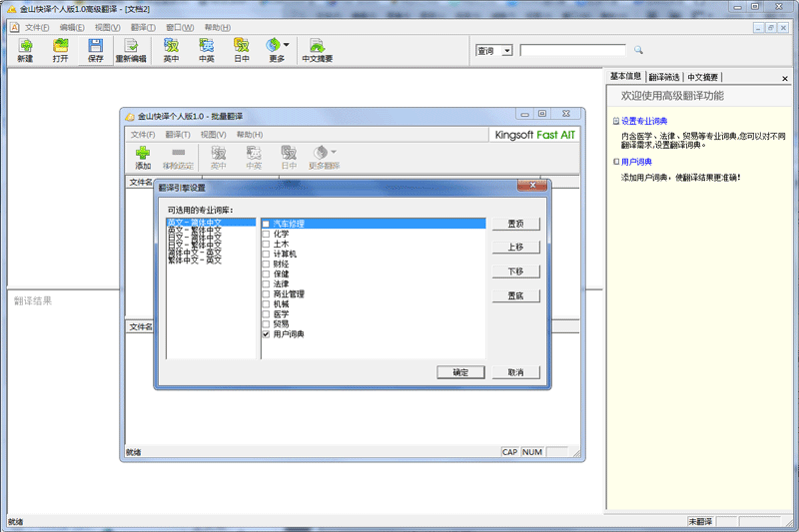The image size is (799, 532).
Task: Click the 新建 (New) toolbar icon
Action: [x=25, y=46]
